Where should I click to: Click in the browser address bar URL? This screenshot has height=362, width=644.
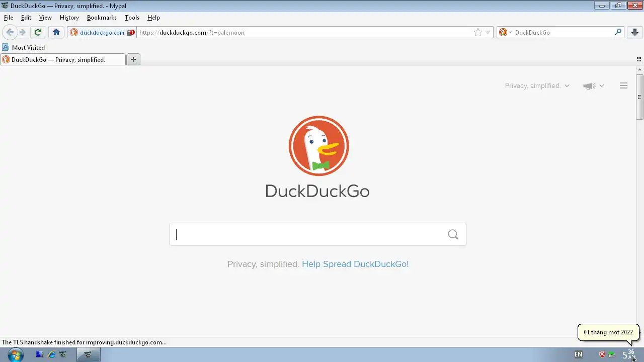click(304, 32)
